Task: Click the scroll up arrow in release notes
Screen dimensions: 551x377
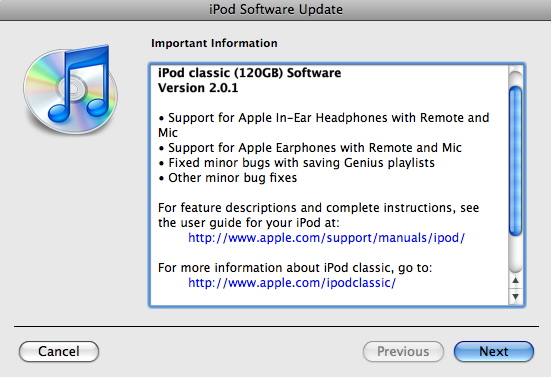Action: tap(516, 281)
